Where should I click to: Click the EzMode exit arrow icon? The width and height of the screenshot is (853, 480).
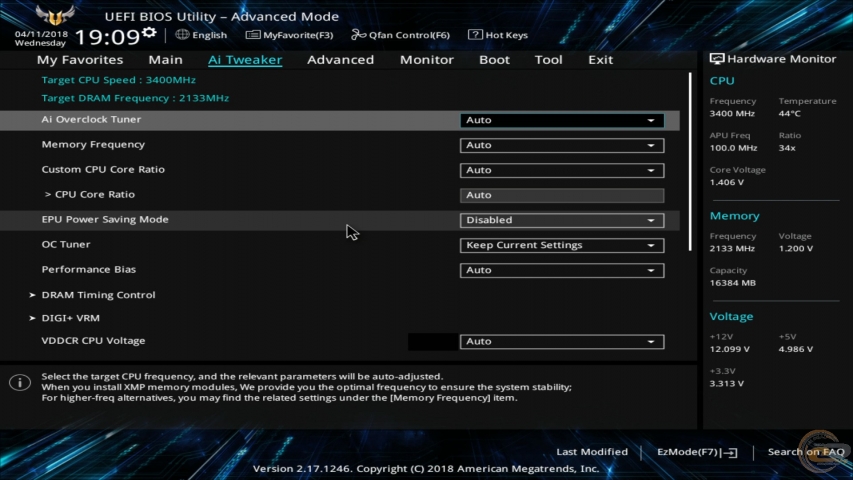[x=730, y=452]
